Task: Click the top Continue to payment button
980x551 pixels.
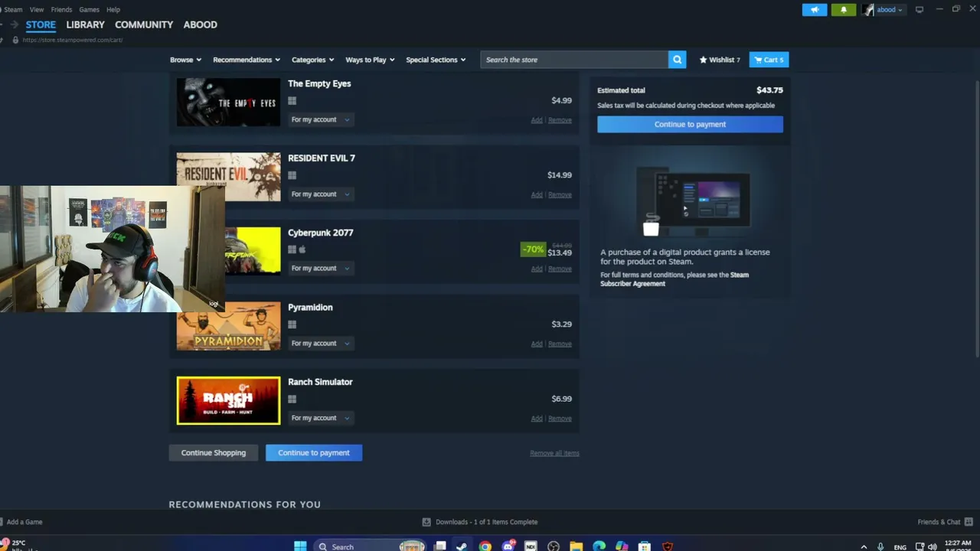Action: [690, 124]
